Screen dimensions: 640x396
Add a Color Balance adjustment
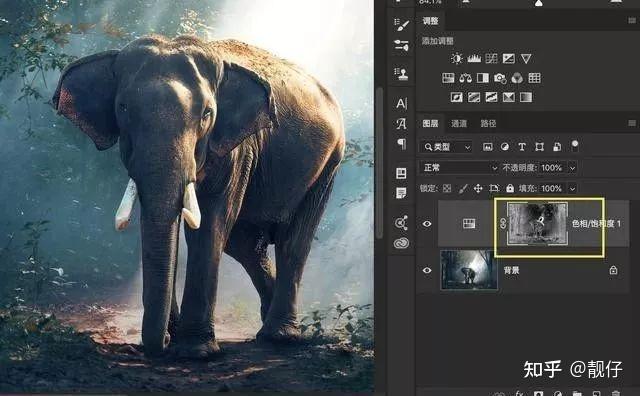point(465,78)
